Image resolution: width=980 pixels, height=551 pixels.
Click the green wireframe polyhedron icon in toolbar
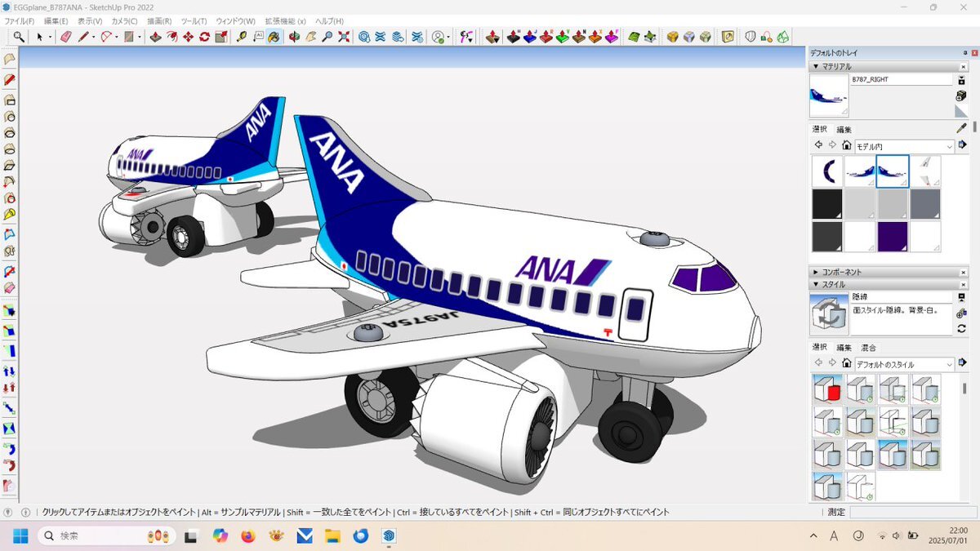pos(782,37)
